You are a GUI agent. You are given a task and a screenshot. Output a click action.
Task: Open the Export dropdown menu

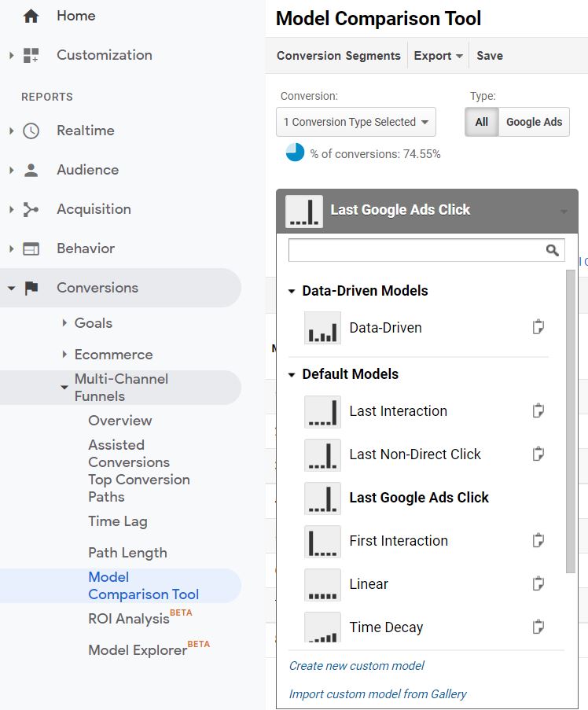pos(439,56)
